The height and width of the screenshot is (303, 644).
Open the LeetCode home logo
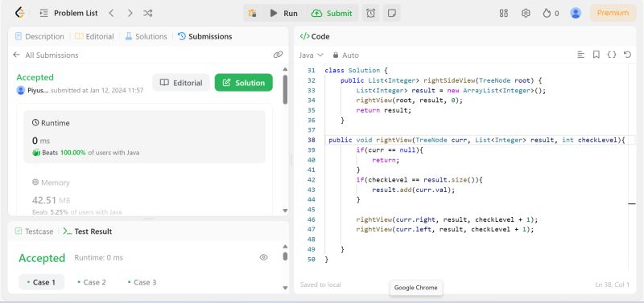coord(19,13)
